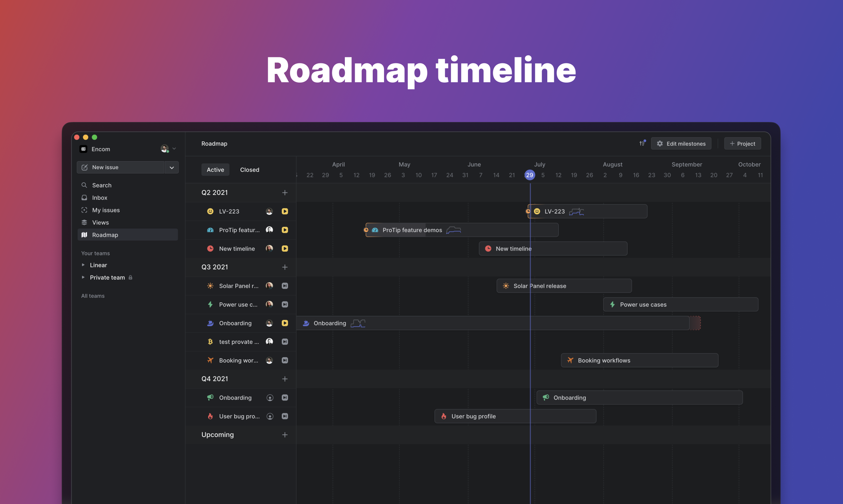Toggle the in-progress status icon for LV-223
Image resolution: width=843 pixels, height=504 pixels.
285,211
